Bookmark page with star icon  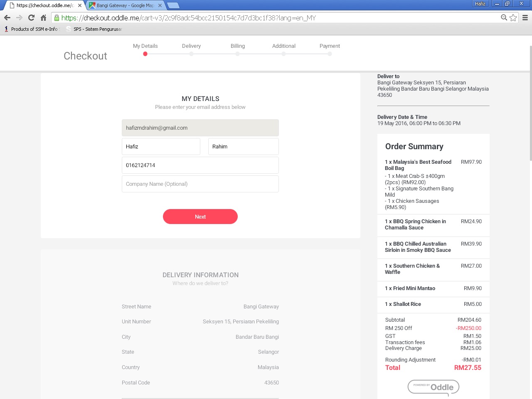513,18
